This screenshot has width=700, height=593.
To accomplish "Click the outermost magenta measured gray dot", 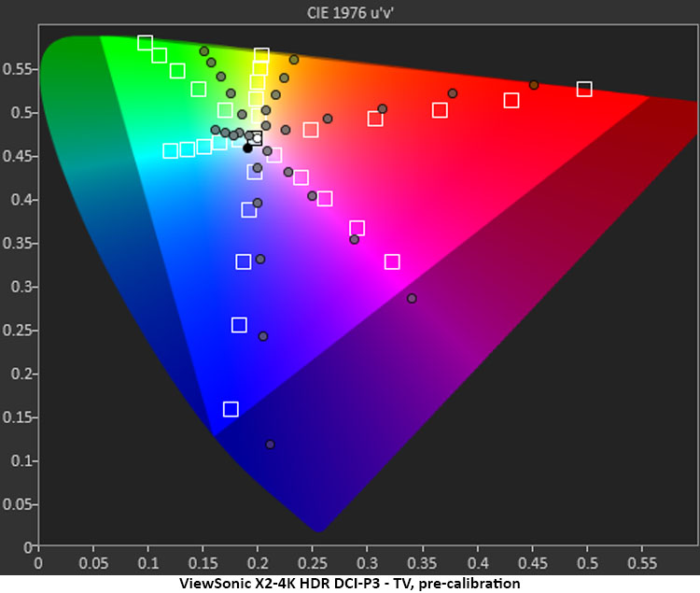I will pyautogui.click(x=412, y=299).
